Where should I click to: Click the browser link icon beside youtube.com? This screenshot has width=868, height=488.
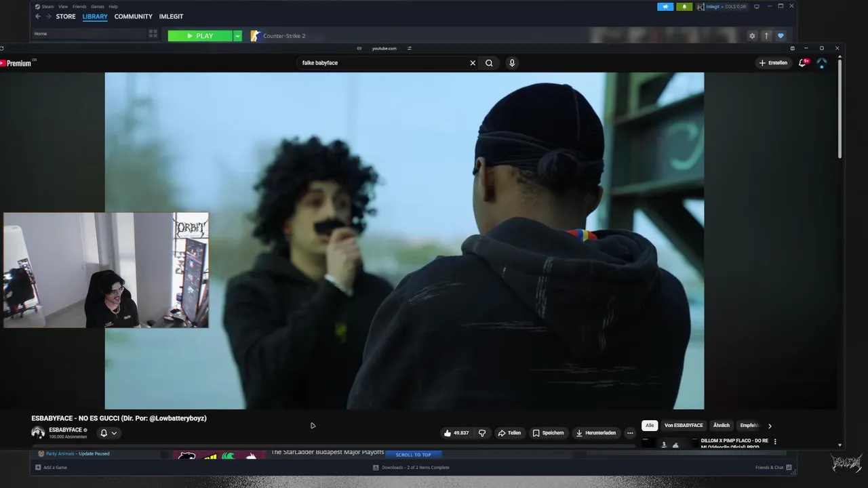point(359,48)
